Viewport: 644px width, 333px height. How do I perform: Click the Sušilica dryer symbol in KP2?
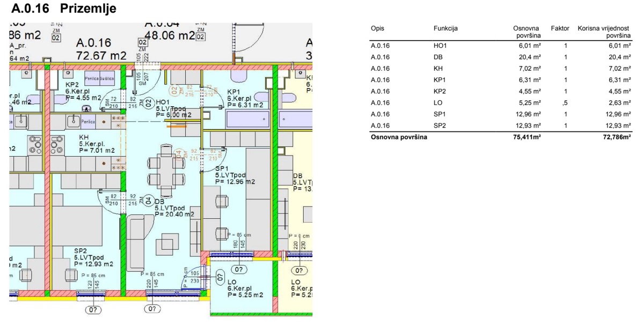[106, 79]
